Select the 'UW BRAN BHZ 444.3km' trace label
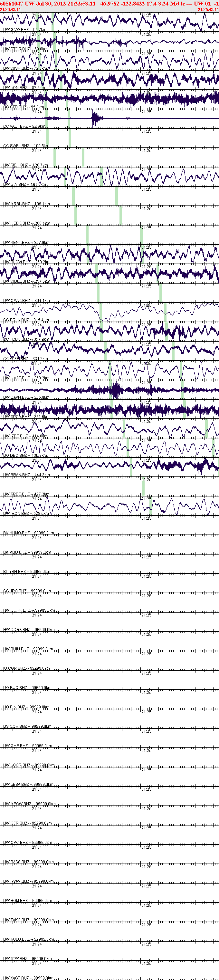219x980 pixels. click(x=26, y=475)
